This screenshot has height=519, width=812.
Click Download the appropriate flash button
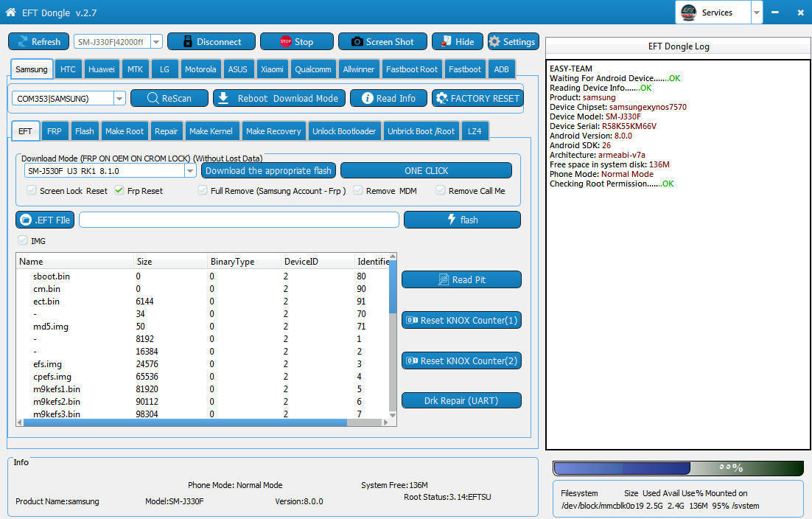click(268, 170)
